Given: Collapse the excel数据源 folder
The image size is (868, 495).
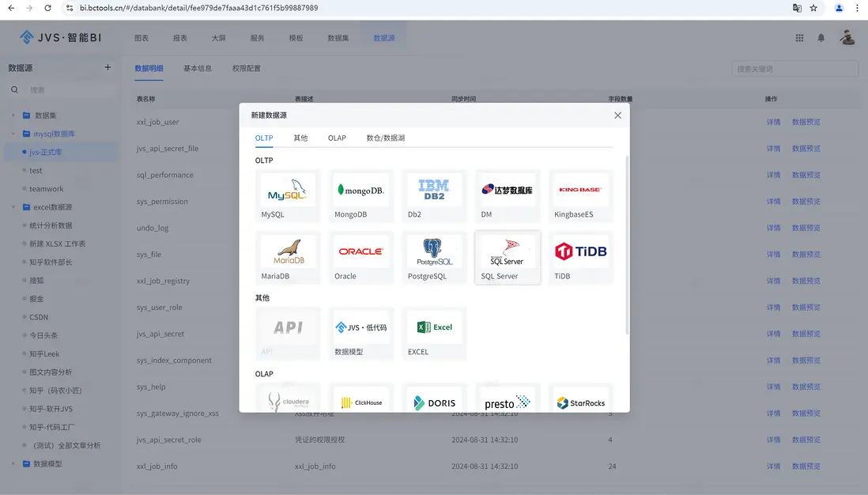Looking at the screenshot, I should click(x=13, y=207).
